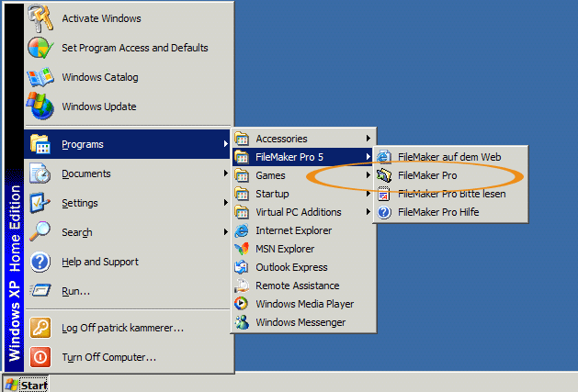578x392 pixels.
Task: Select Set Program Access and Defaults
Action: click(x=129, y=48)
